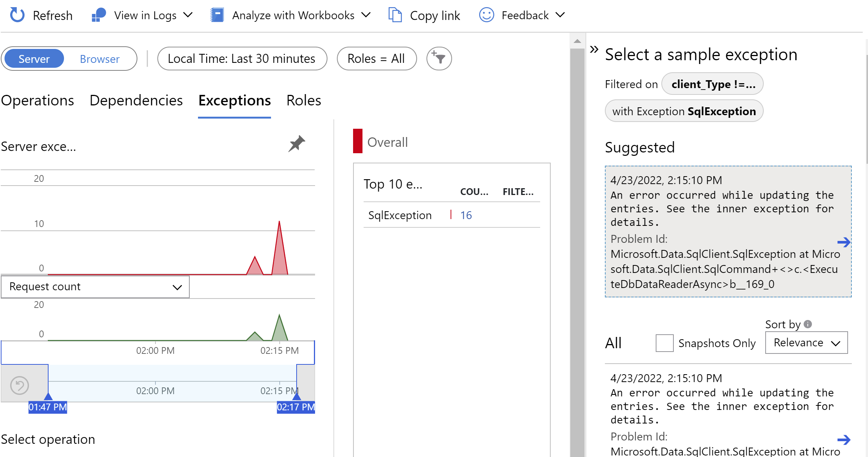The width and height of the screenshot is (868, 457).
Task: Click the Refresh icon
Action: (17, 15)
